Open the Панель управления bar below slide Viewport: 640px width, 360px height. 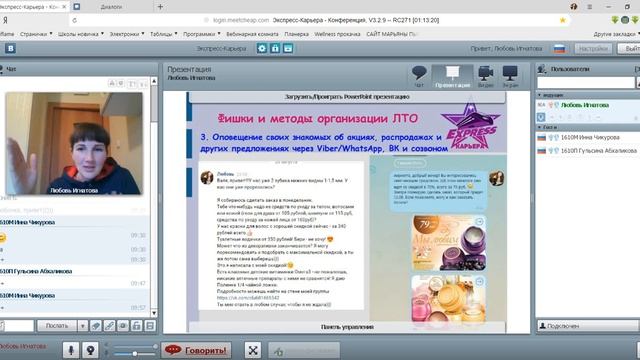click(347, 327)
